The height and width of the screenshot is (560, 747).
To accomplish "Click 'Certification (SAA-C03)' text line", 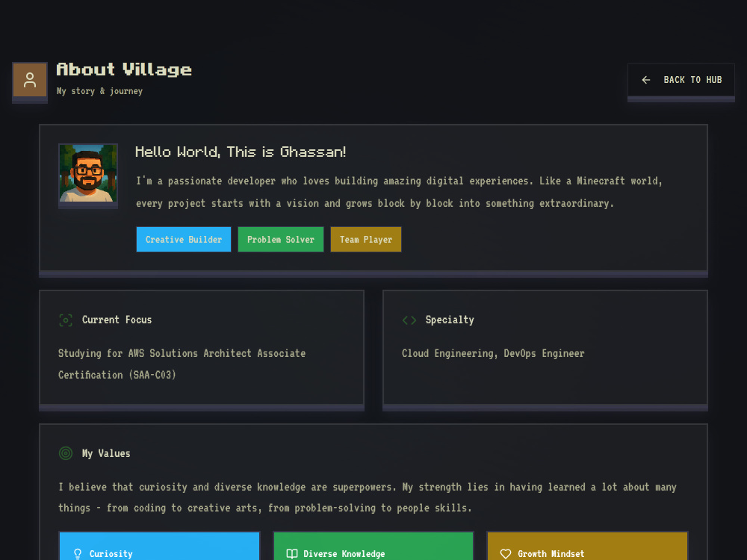I will point(117,375).
